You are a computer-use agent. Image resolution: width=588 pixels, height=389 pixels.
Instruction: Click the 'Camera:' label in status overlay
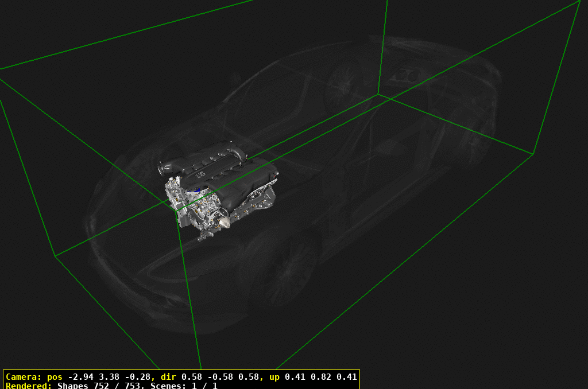pyautogui.click(x=24, y=377)
